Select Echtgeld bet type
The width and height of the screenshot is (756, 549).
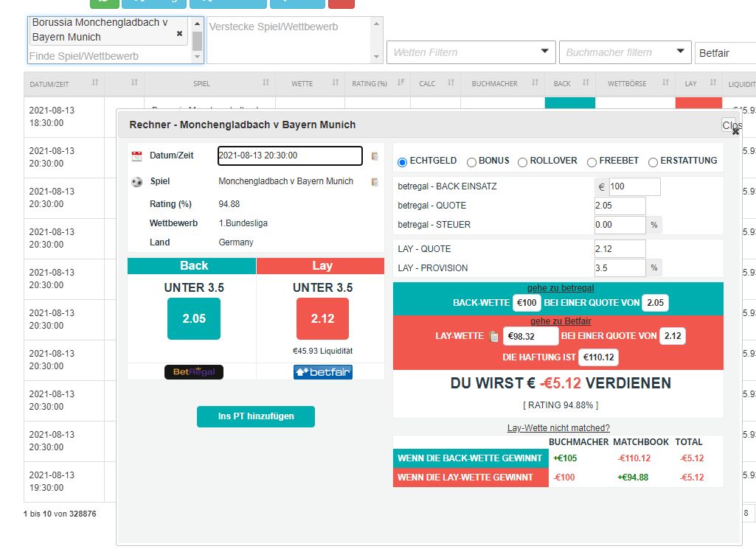402,162
